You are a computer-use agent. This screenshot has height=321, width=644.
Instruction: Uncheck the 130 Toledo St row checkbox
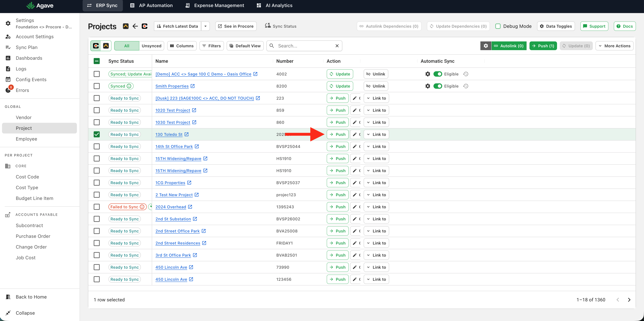pyautogui.click(x=97, y=134)
